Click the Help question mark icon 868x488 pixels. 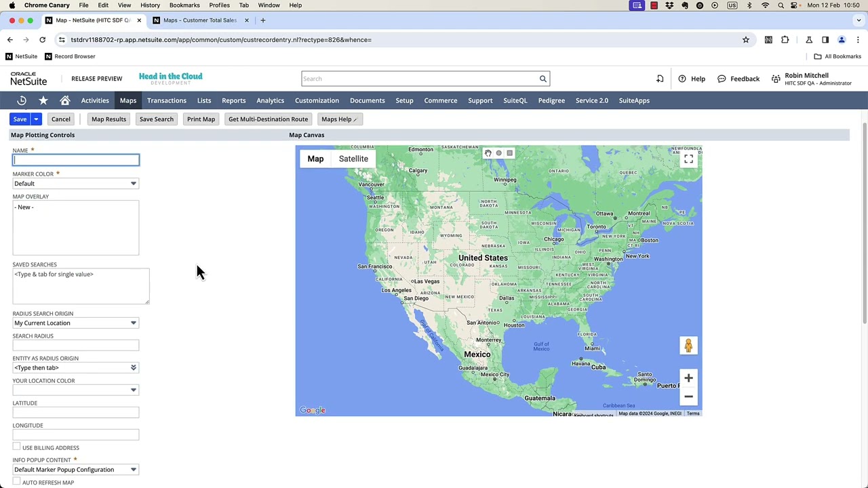tap(682, 79)
